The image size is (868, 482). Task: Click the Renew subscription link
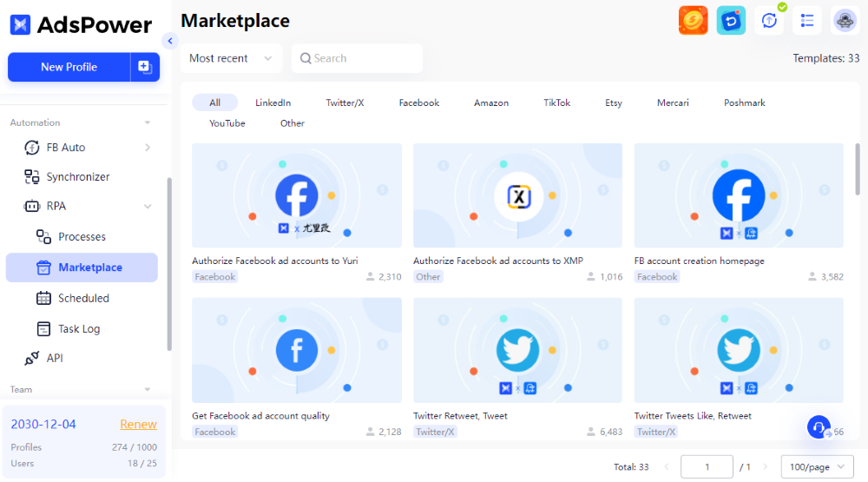click(138, 424)
